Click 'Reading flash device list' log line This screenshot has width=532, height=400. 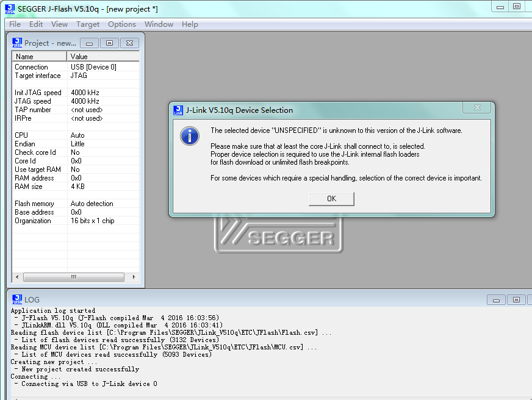(x=171, y=332)
